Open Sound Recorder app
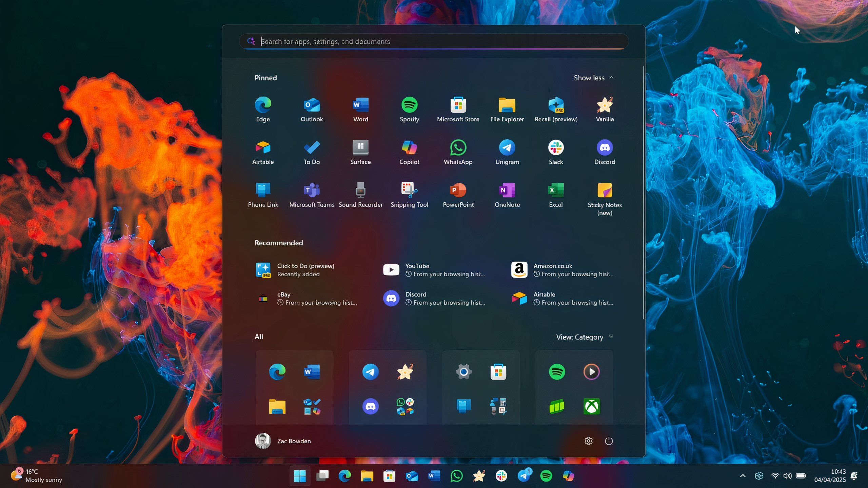The width and height of the screenshot is (868, 488). 360,195
